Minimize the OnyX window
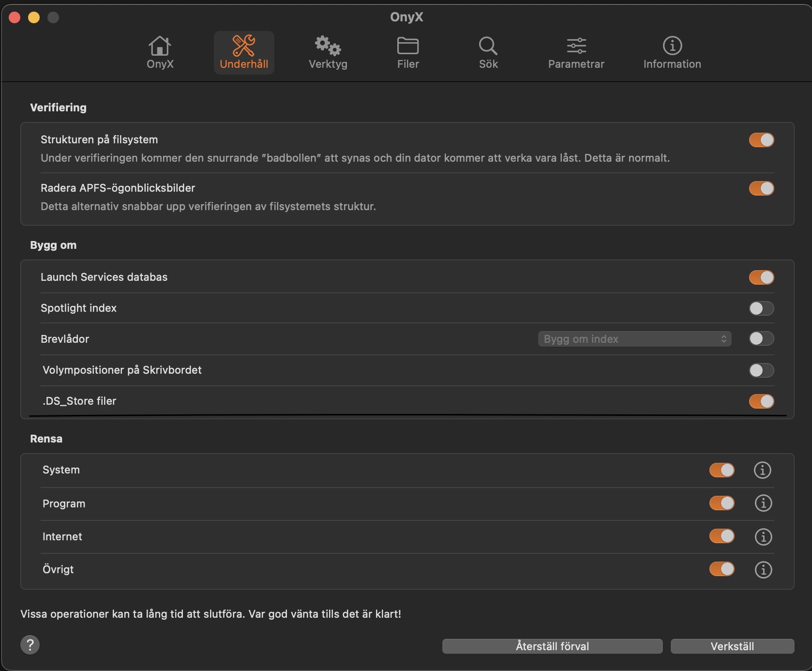812x671 pixels. 34,17
